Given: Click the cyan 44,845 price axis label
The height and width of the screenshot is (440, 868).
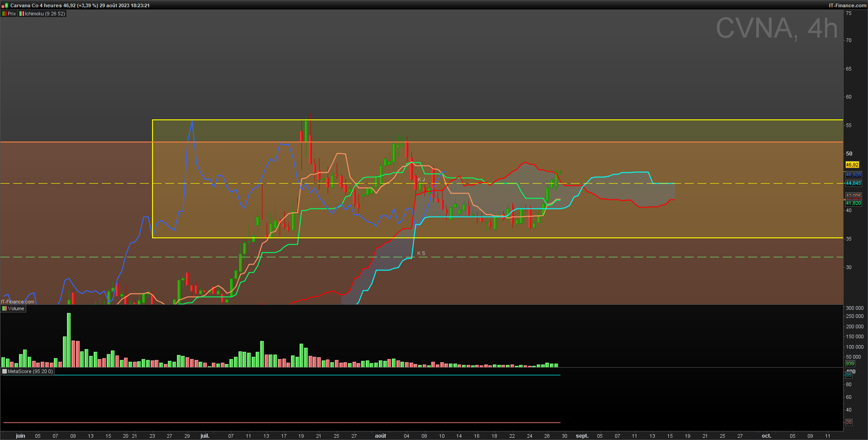Looking at the screenshot, I should pyautogui.click(x=854, y=183).
